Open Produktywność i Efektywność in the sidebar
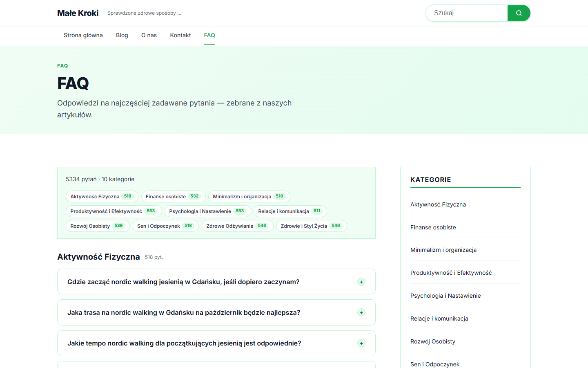The image size is (588, 368). 451,273
